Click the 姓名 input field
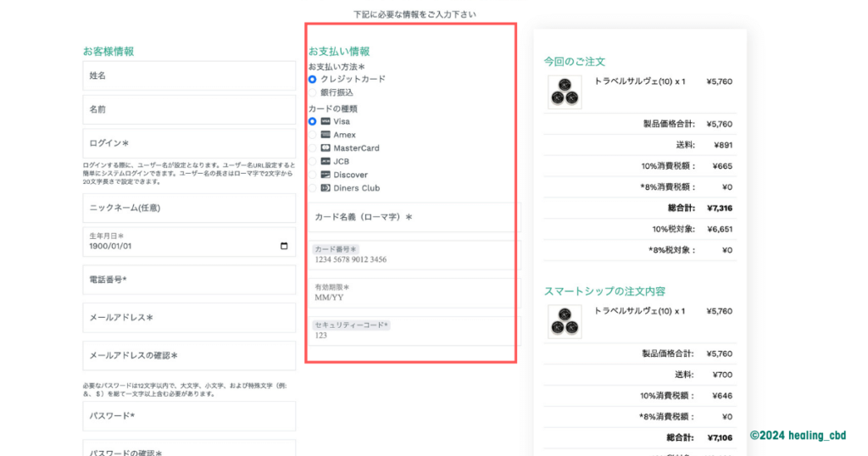 pos(189,75)
